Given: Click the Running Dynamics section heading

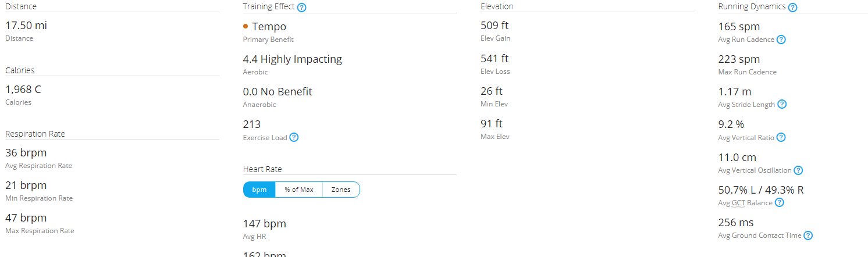Looking at the screenshot, I should coord(752,7).
